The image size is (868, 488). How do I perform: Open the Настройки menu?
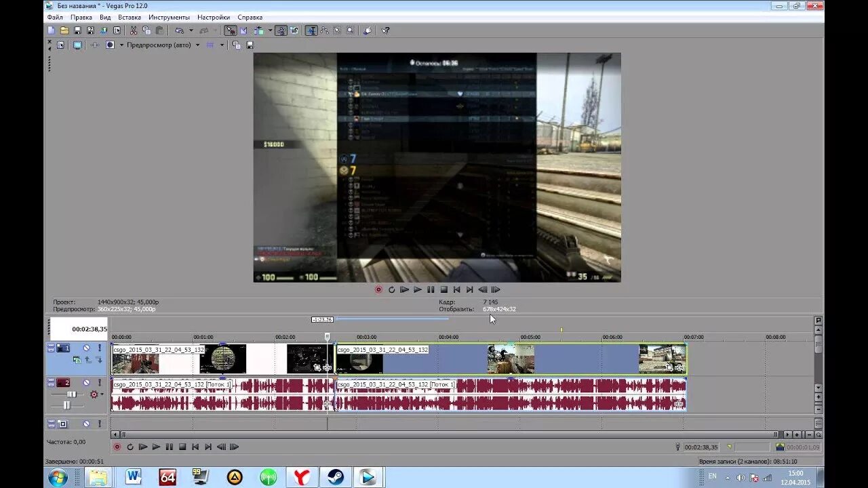214,17
